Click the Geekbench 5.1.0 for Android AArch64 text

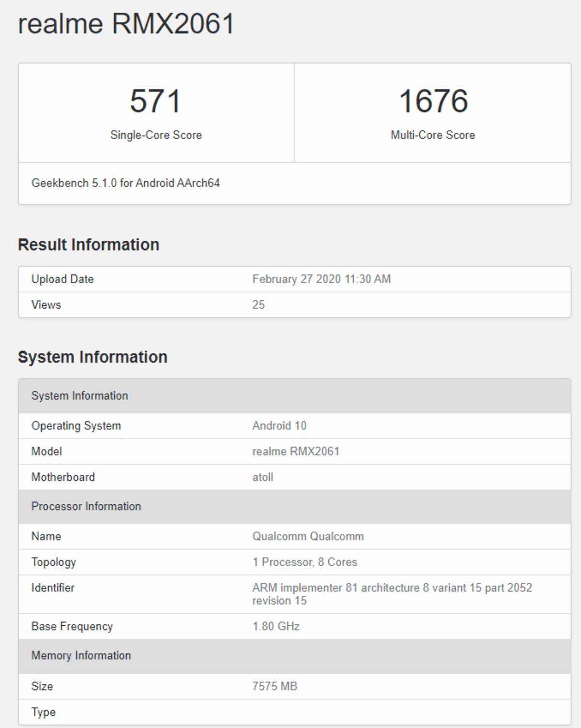coord(126,183)
